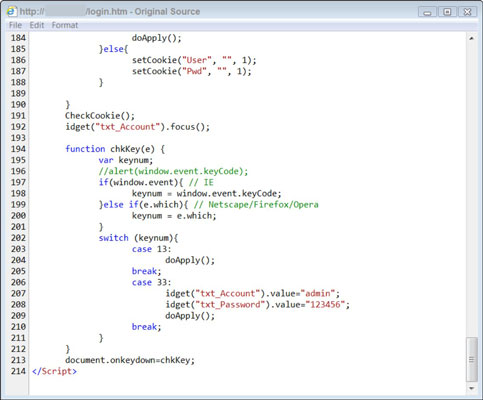Click the scrollbar down arrow

pos(471,388)
